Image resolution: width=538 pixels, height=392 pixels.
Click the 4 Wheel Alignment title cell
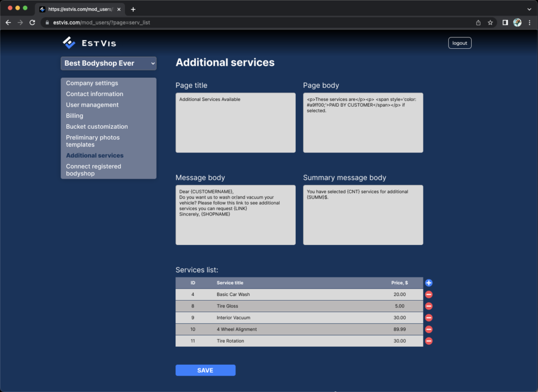click(x=236, y=329)
